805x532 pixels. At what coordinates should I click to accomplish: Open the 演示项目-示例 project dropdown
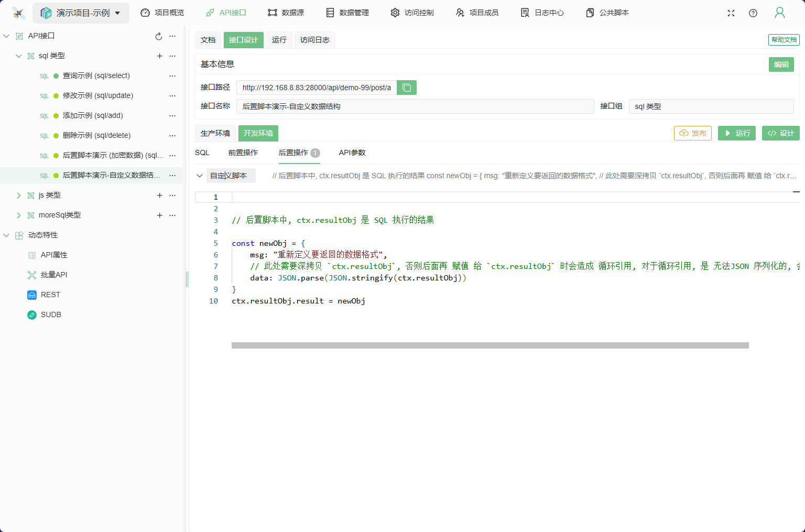click(x=81, y=13)
